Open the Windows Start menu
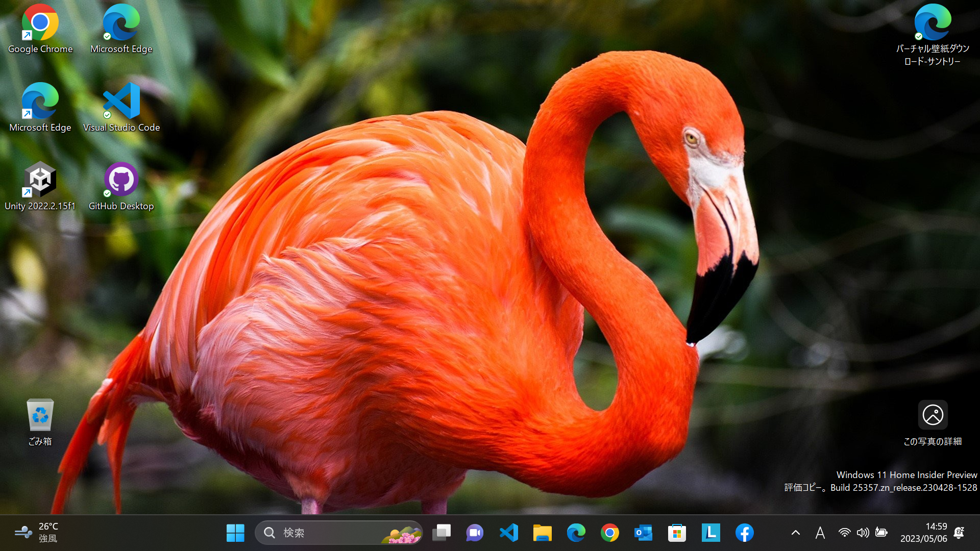980x551 pixels. (x=235, y=533)
